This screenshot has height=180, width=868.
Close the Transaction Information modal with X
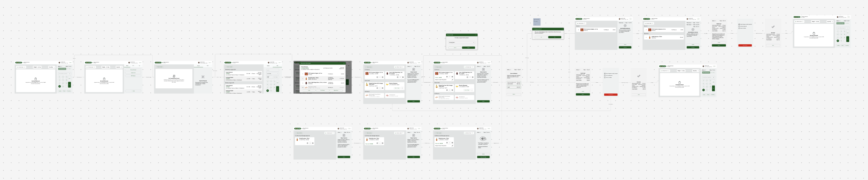tap(344, 63)
